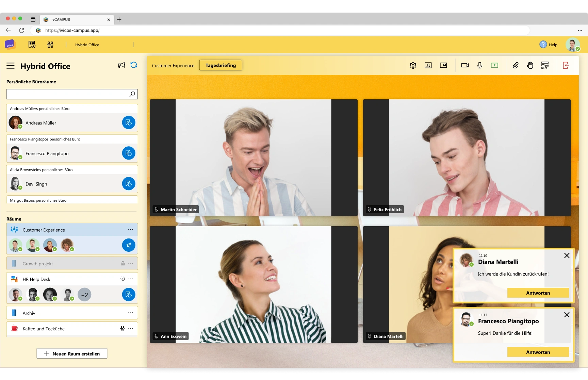Open attachments with the paperclip icon
Image resolution: width=588 pixels, height=380 pixels.
point(516,65)
